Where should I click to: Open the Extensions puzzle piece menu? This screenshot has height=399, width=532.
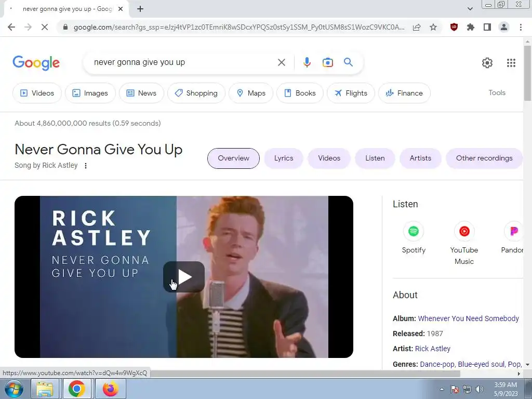[471, 27]
